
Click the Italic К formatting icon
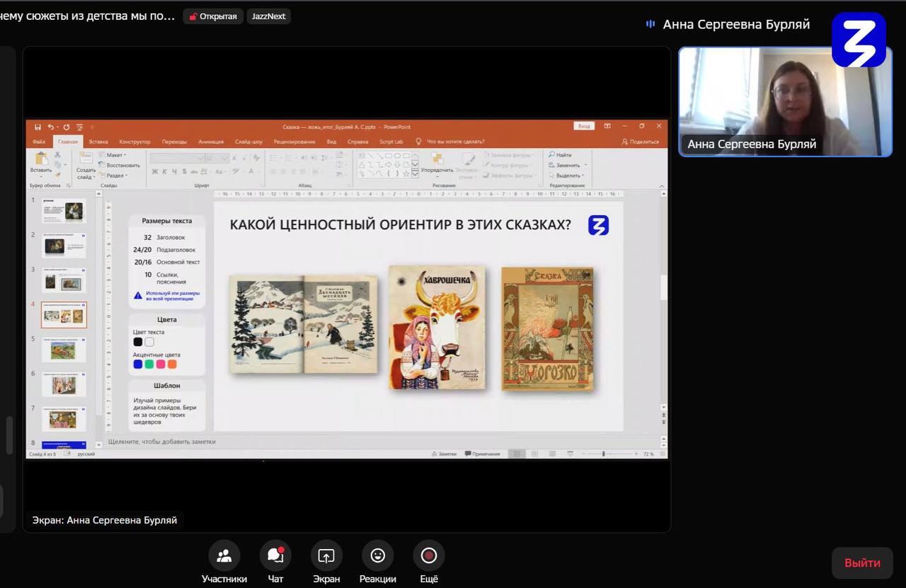(165, 171)
